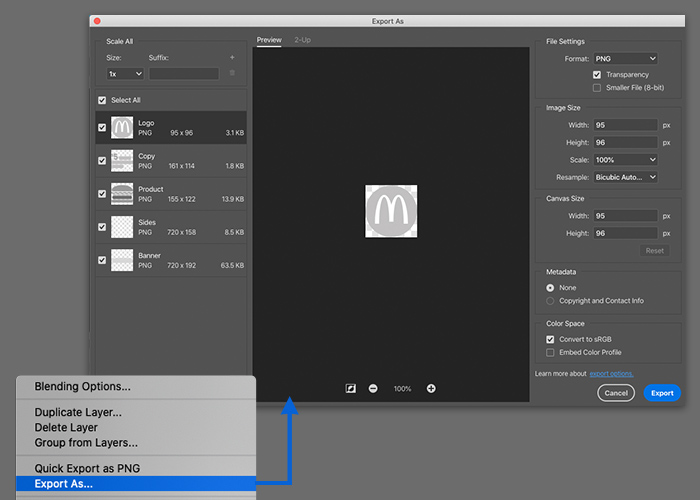Click the Sides asset thumbnail
The width and height of the screenshot is (700, 500).
point(122,227)
